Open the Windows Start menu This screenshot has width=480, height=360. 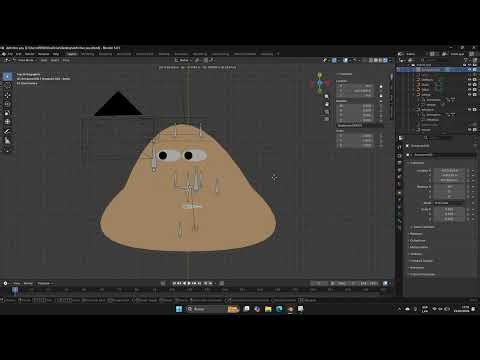179,309
